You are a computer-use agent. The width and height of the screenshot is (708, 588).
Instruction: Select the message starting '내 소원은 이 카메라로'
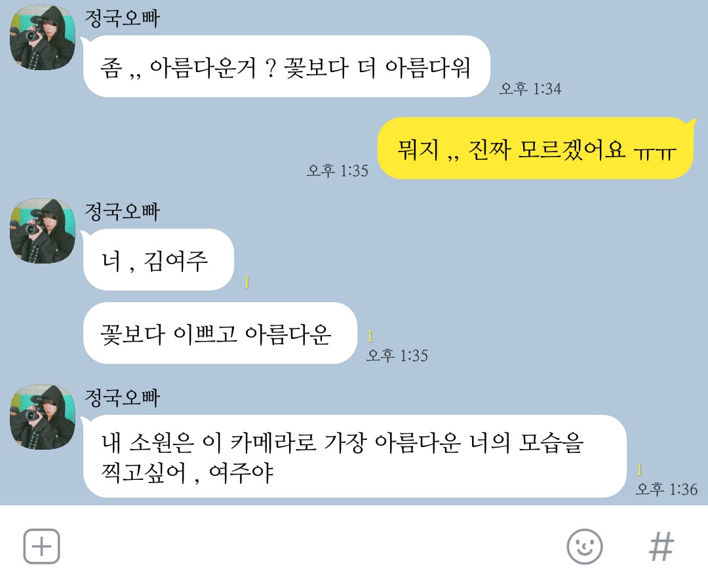[x=355, y=457]
